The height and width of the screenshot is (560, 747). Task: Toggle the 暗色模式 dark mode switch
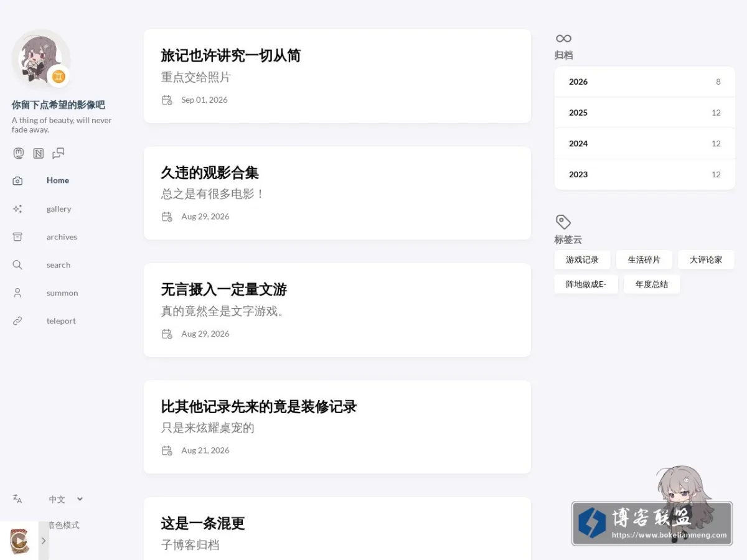(64, 525)
